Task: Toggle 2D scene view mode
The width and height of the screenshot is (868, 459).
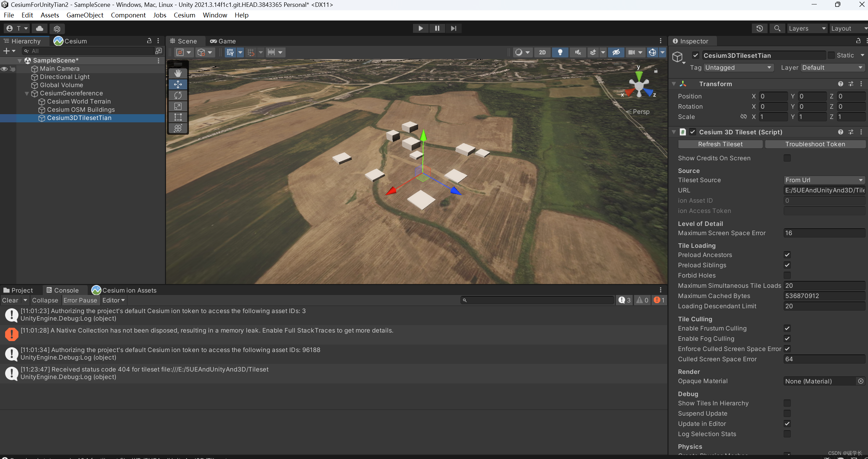Action: [542, 52]
